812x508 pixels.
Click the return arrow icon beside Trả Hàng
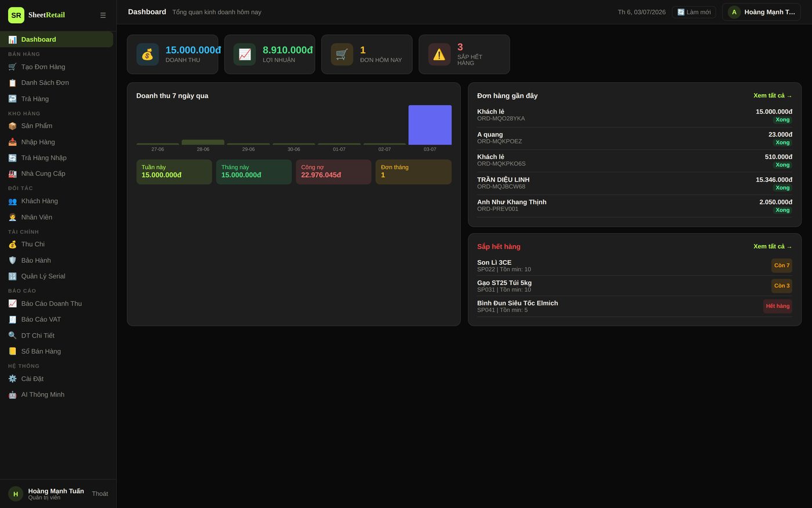12,99
